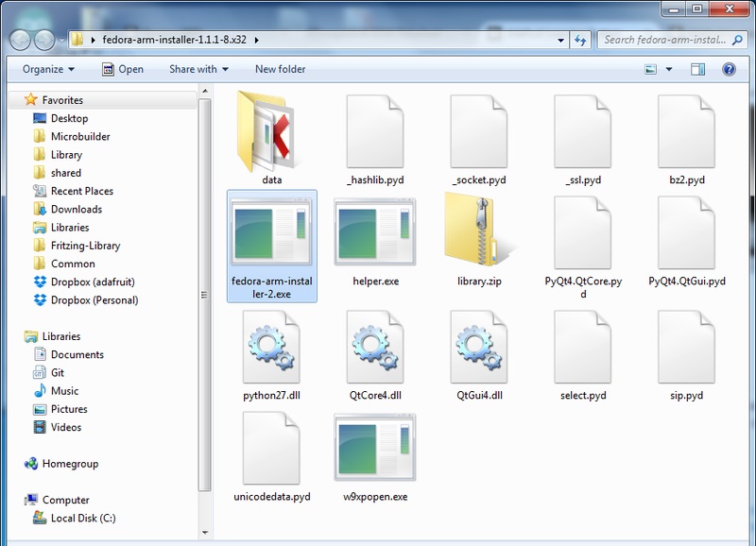Click the Back navigation arrow
Viewport: 756px width, 546px height.
pyautogui.click(x=21, y=40)
